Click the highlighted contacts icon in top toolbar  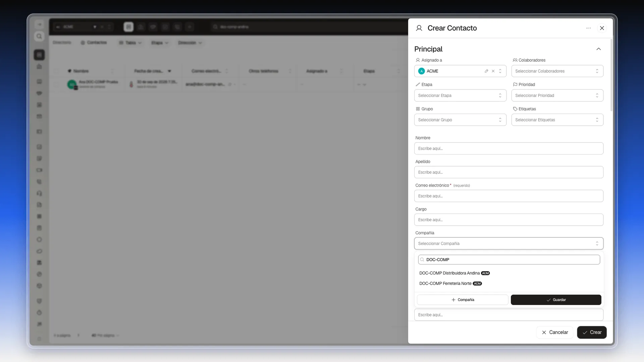[128, 27]
